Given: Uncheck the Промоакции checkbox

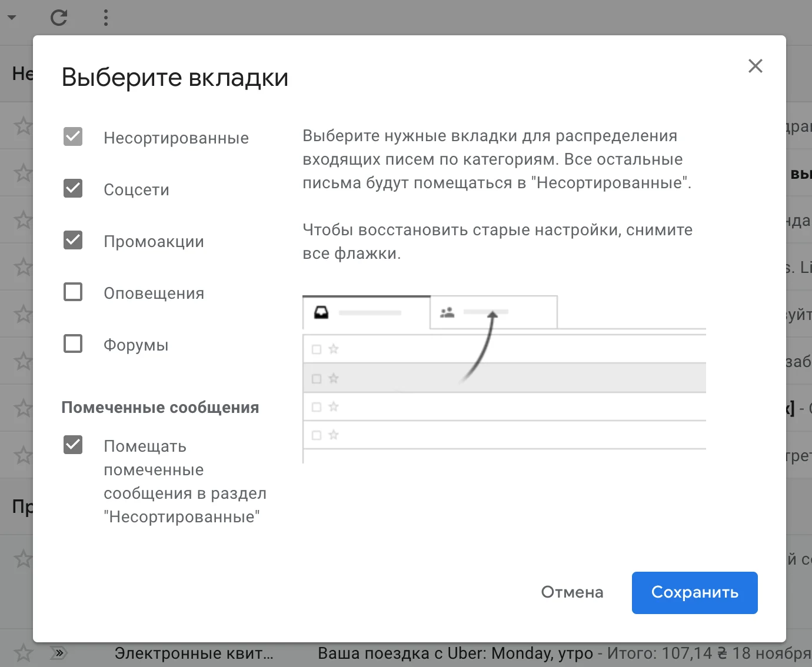Looking at the screenshot, I should (73, 241).
